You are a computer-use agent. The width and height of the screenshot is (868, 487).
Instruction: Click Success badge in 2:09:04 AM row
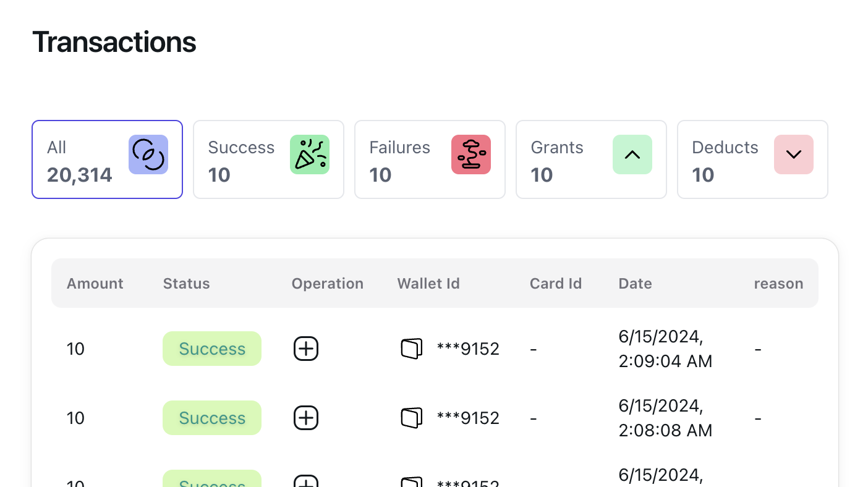212,349
